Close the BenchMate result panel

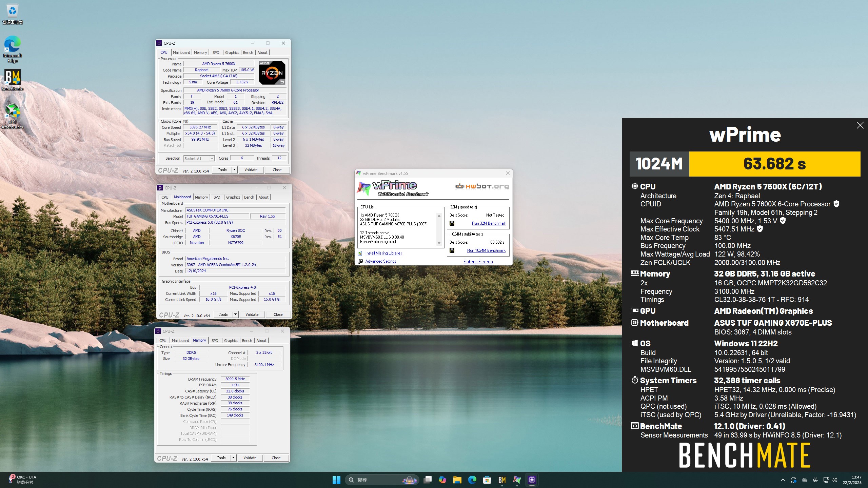(860, 125)
